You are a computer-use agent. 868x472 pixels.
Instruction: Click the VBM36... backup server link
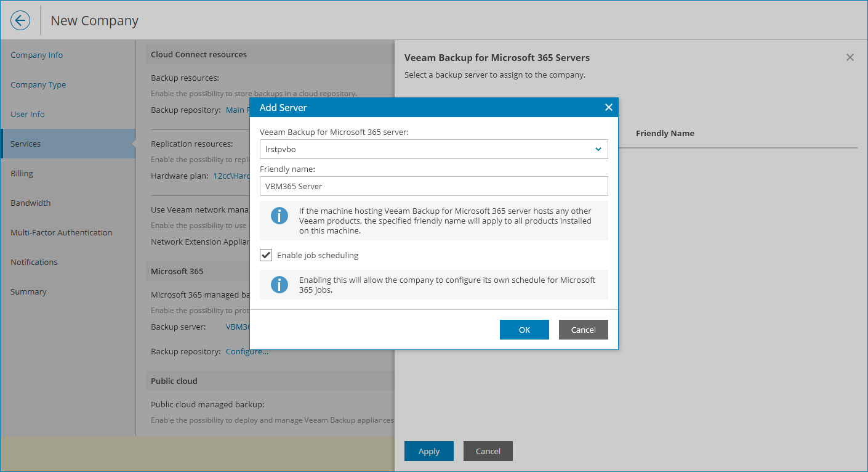238,327
